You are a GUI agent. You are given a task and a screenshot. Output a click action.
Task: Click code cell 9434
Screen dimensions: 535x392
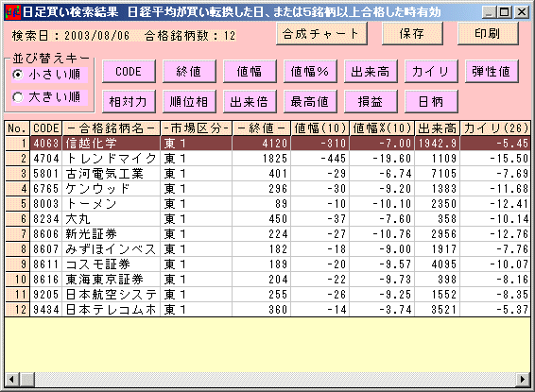[x=46, y=310]
